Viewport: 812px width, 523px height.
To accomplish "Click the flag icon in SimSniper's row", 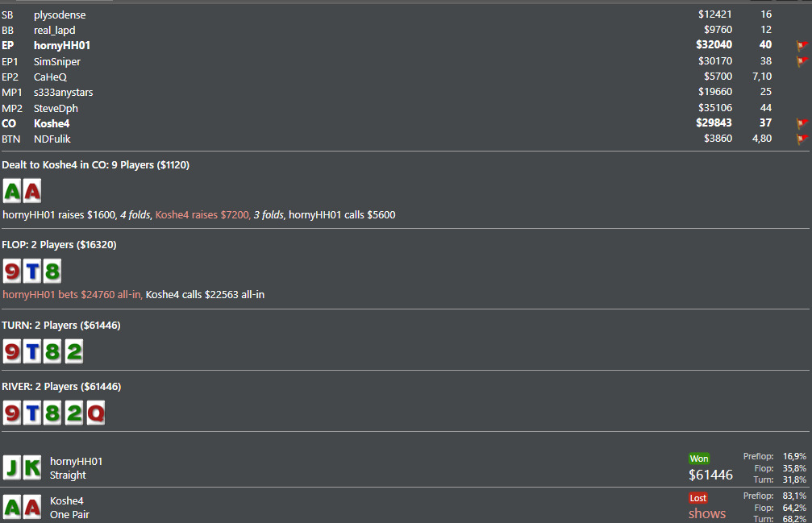I will point(802,61).
